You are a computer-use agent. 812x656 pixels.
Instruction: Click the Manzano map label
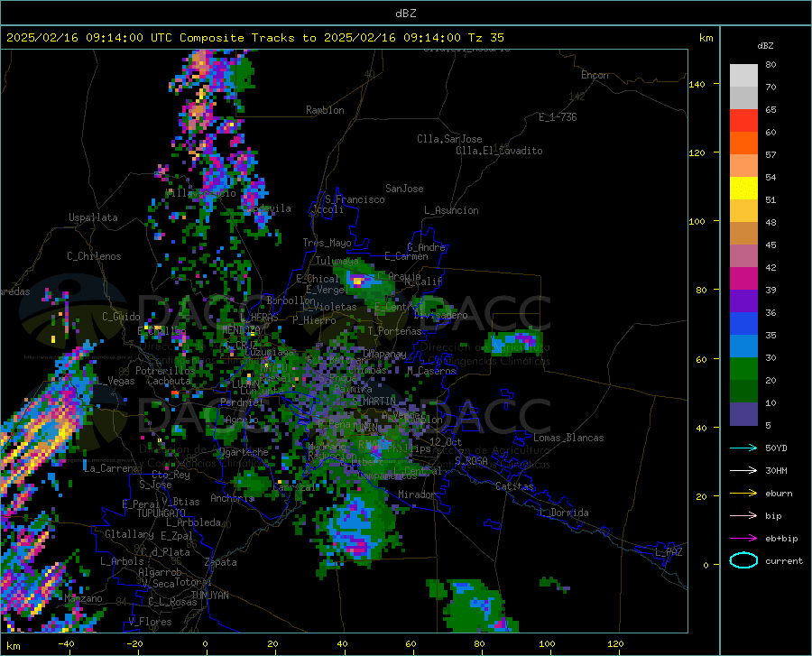coord(83,598)
